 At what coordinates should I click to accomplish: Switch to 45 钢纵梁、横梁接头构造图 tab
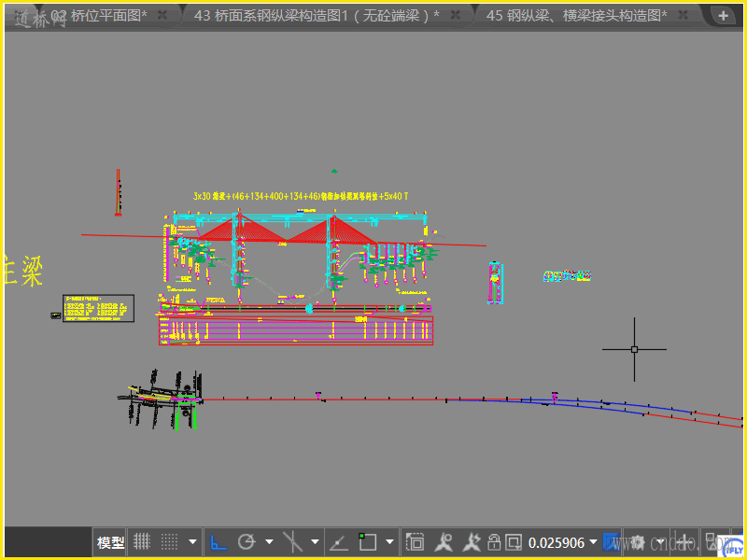point(576,16)
